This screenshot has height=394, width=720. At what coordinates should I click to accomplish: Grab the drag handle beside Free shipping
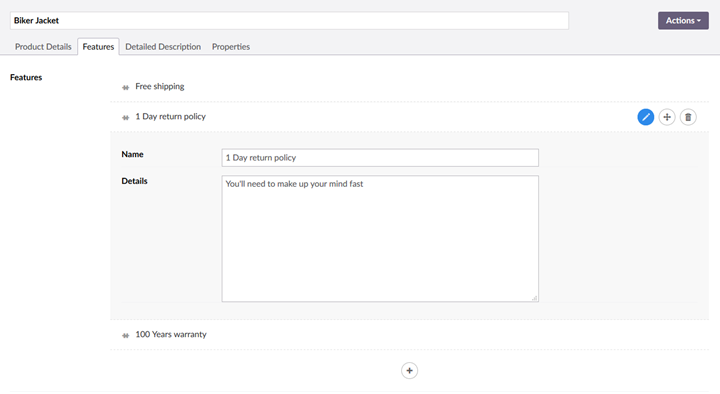125,87
